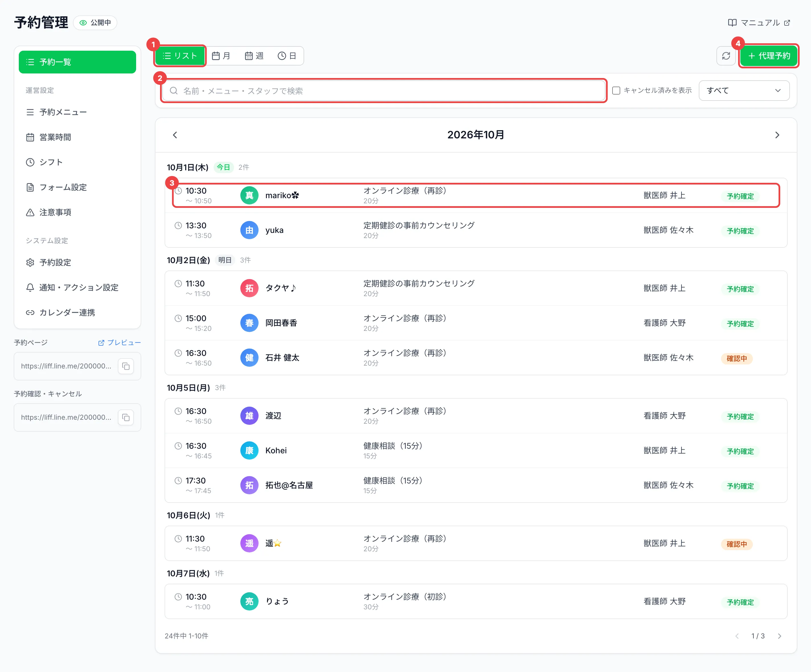Screen dimensions: 811x672
Task: Open 予約メニュー in sidebar
Action: pyautogui.click(x=77, y=112)
